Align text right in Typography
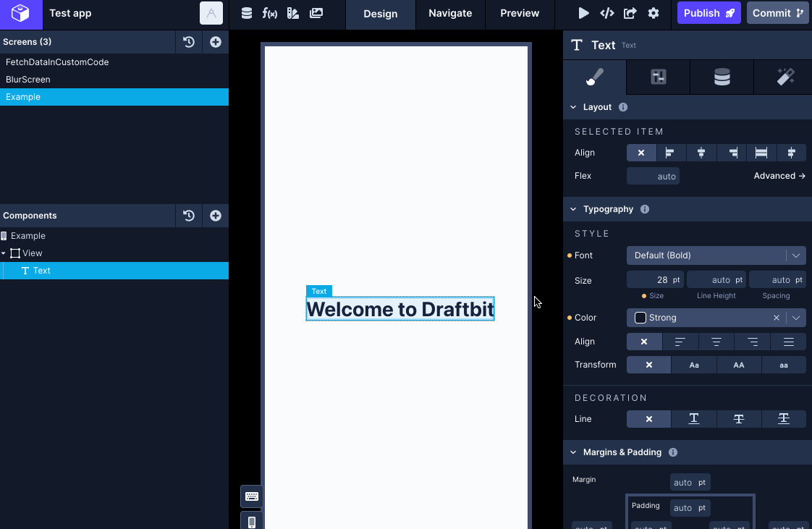This screenshot has height=529, width=812. (x=753, y=342)
